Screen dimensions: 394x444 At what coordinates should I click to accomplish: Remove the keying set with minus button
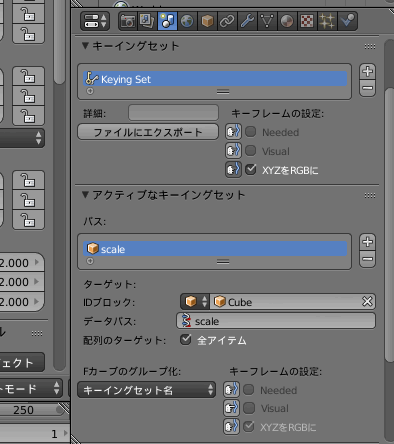point(367,88)
